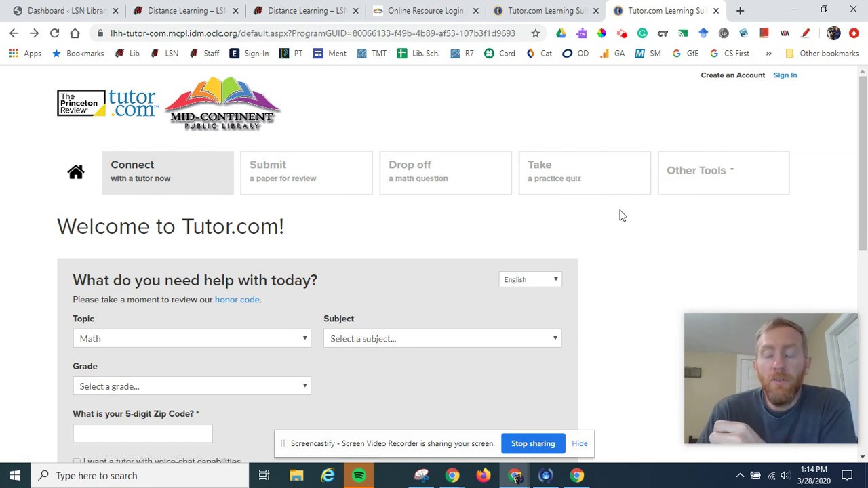
Task: Open File Explorer from the taskbar
Action: pos(296,475)
